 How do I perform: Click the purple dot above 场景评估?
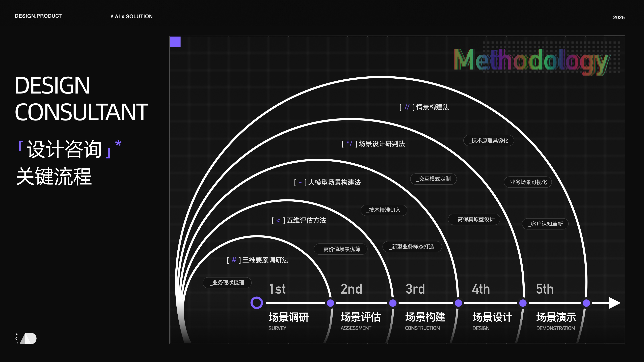[x=331, y=303]
